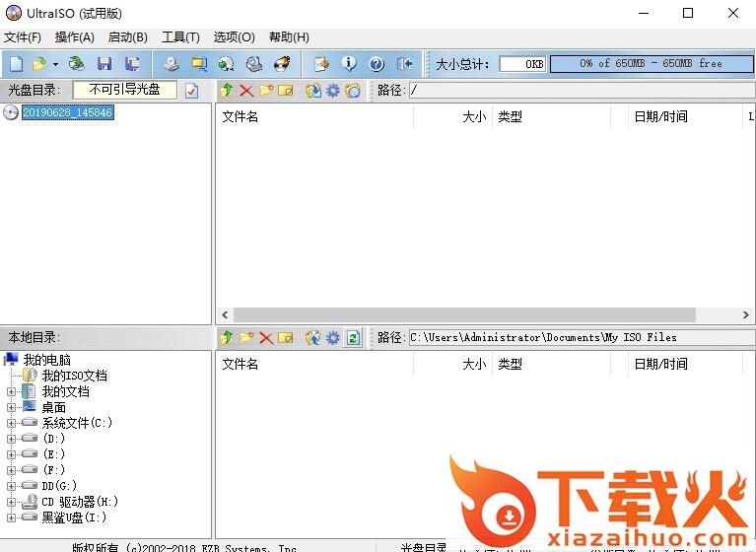Click the Set boot file icon in disc pane
Screen dimensions: 756x552
point(353,90)
